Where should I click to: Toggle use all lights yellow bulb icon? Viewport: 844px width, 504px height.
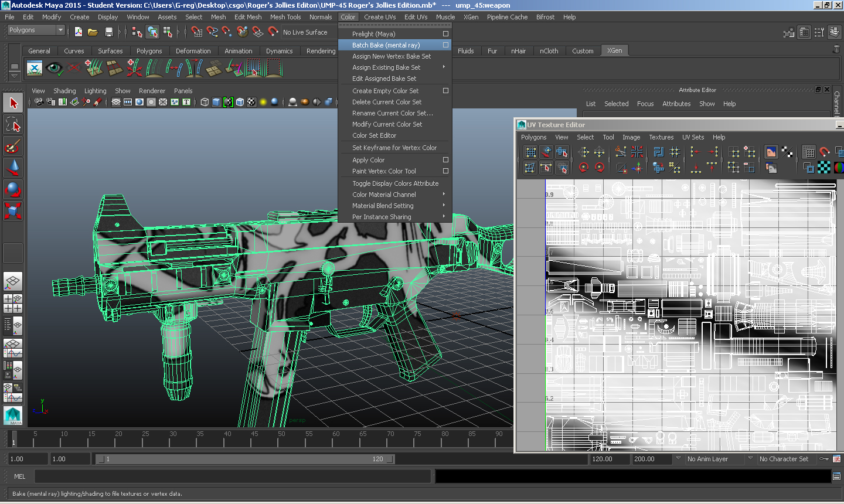263,102
